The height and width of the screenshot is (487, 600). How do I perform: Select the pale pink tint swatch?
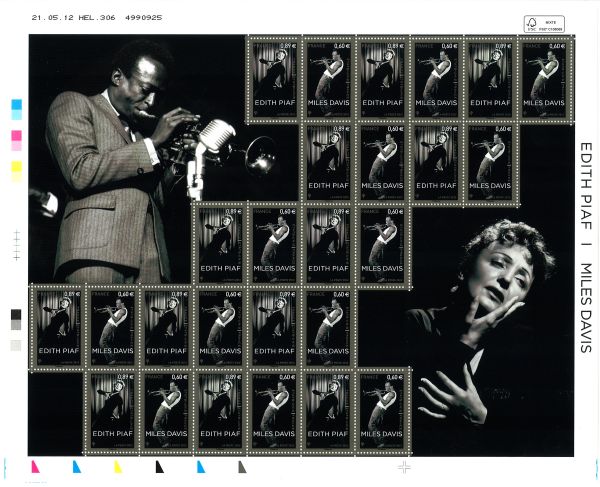[16, 146]
